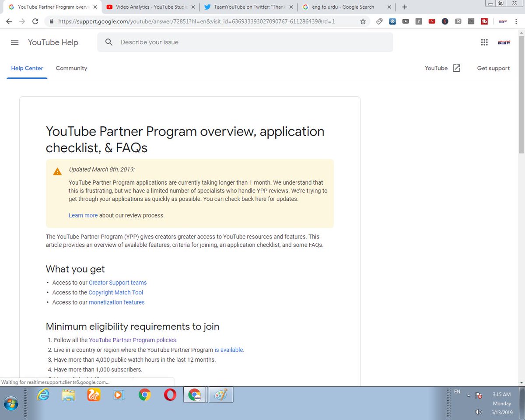The image size is (525, 420).
Task: Open a new browser tab
Action: pyautogui.click(x=405, y=7)
